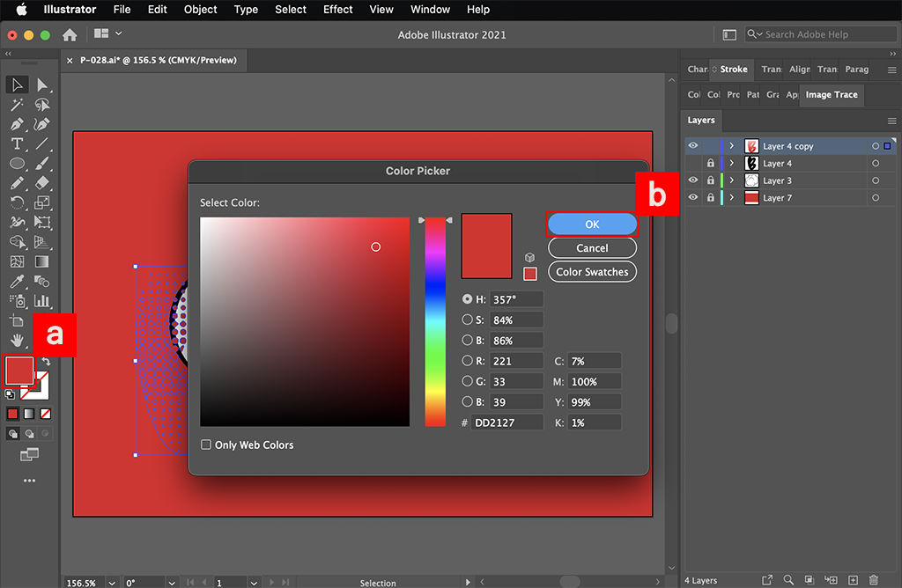Toggle visibility of Layer 4 copy
This screenshot has width=902, height=588.
point(693,146)
